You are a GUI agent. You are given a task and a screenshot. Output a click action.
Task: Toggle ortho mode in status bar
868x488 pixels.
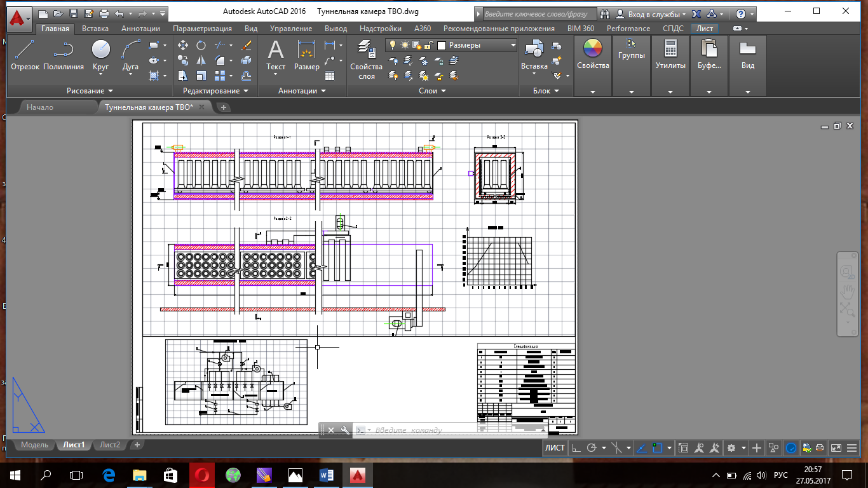576,448
